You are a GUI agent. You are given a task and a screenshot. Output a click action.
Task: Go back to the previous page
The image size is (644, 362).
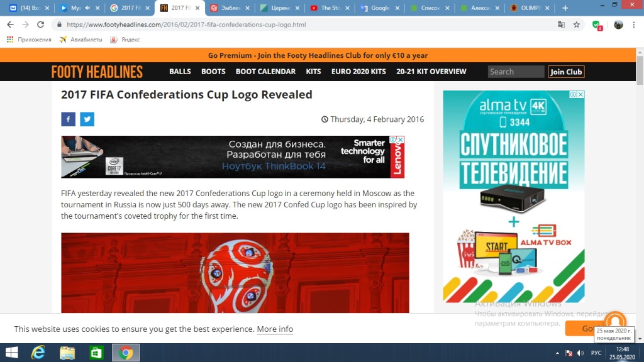(x=10, y=25)
